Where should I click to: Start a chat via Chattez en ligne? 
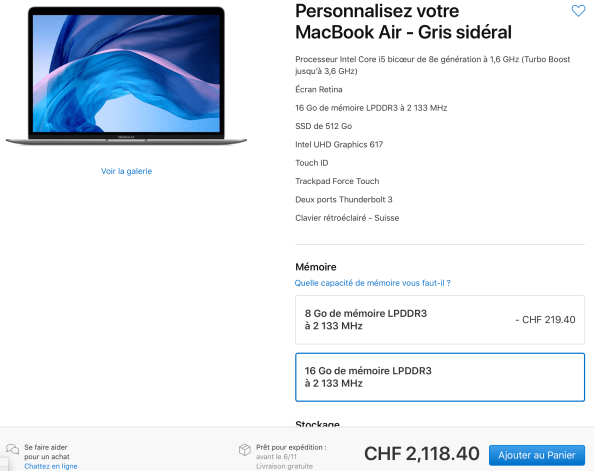(51, 466)
